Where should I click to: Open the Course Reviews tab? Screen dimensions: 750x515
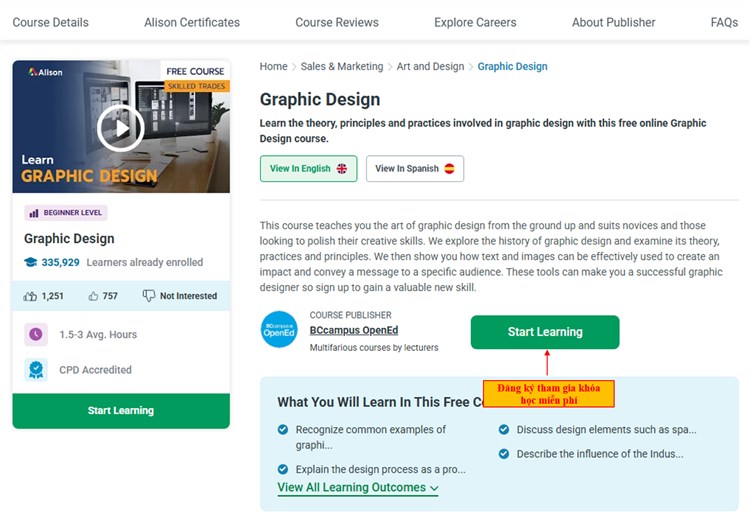click(x=337, y=22)
